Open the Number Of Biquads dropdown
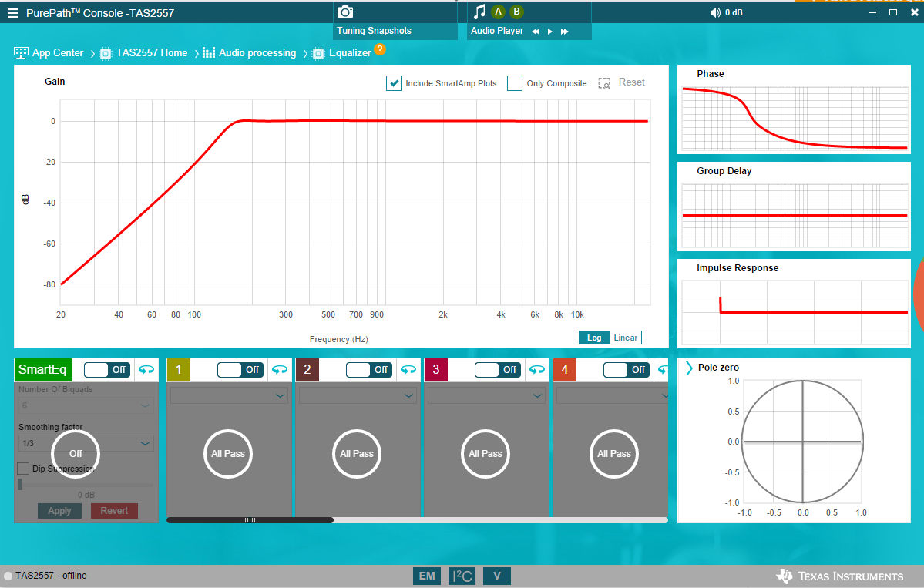Screen dimensions: 924x588 coord(86,405)
